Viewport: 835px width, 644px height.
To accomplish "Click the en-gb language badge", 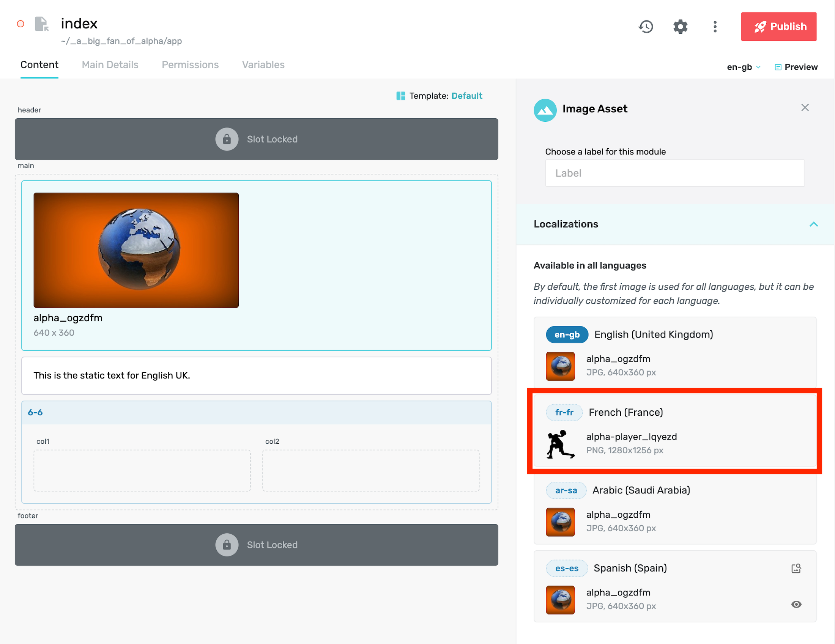I will click(x=567, y=335).
